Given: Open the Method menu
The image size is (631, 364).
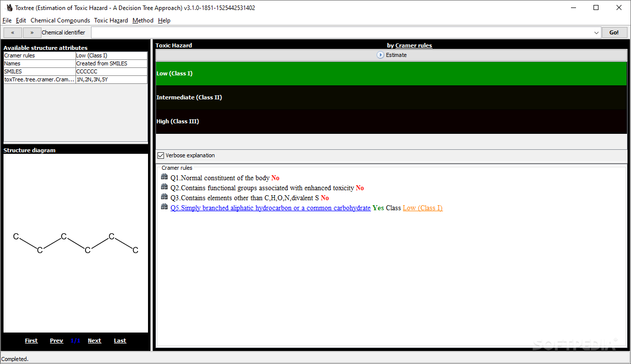Looking at the screenshot, I should point(143,20).
